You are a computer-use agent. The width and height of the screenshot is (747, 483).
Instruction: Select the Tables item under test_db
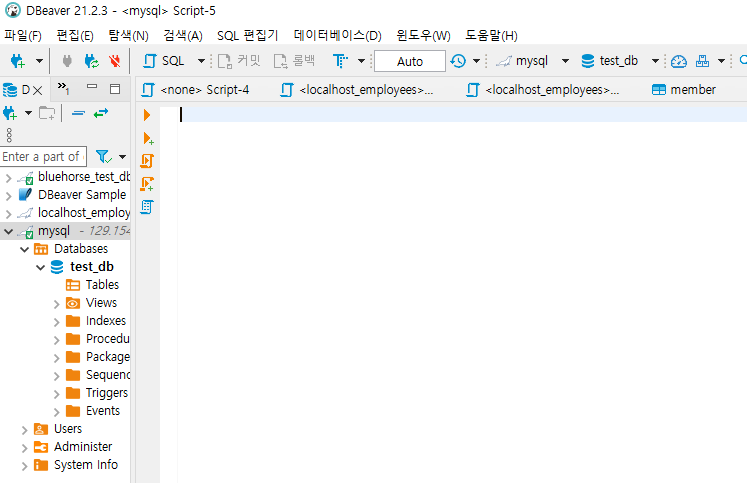coord(92,285)
